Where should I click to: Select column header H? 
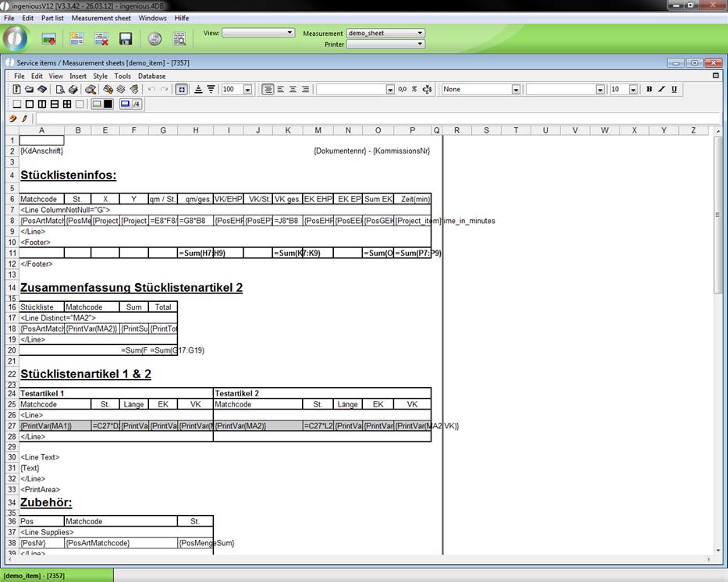pos(195,130)
